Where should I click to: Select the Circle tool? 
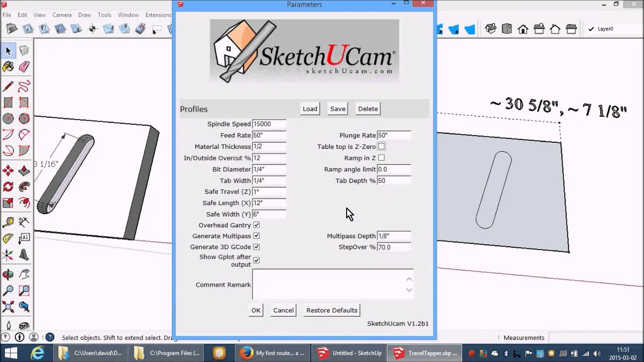[8, 119]
